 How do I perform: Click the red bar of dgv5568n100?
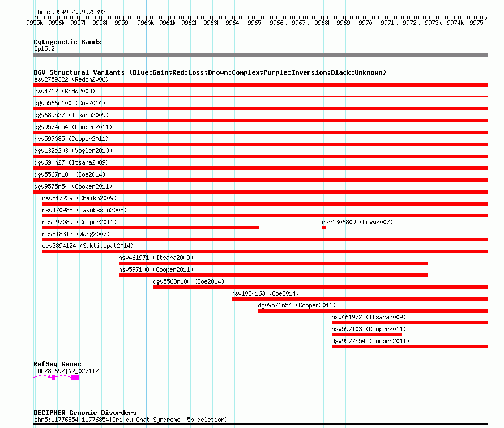(321, 287)
